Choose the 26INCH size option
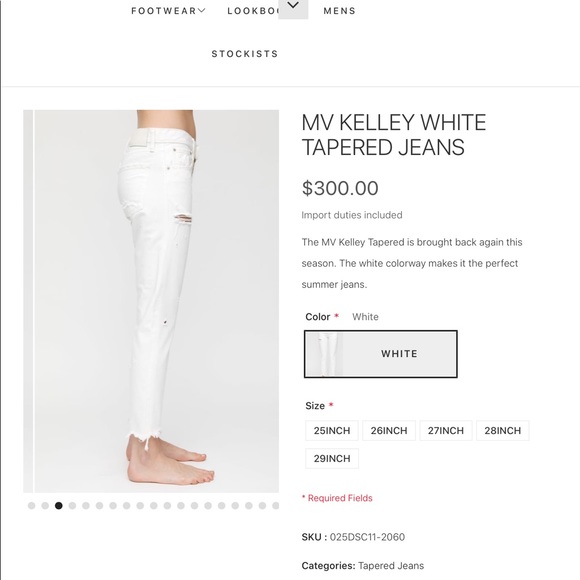Screen dimensions: 580x580 pos(389,431)
